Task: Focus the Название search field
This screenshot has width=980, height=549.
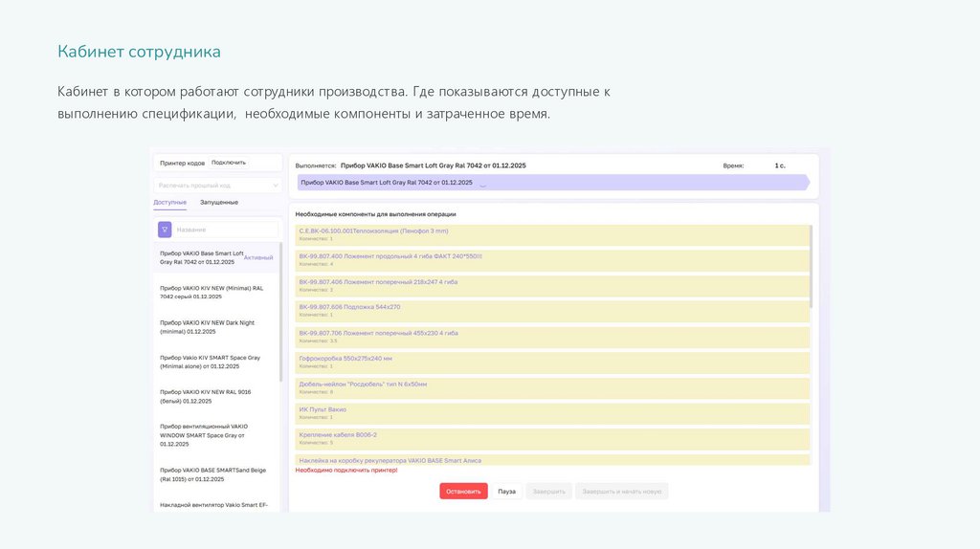Action: click(226, 230)
